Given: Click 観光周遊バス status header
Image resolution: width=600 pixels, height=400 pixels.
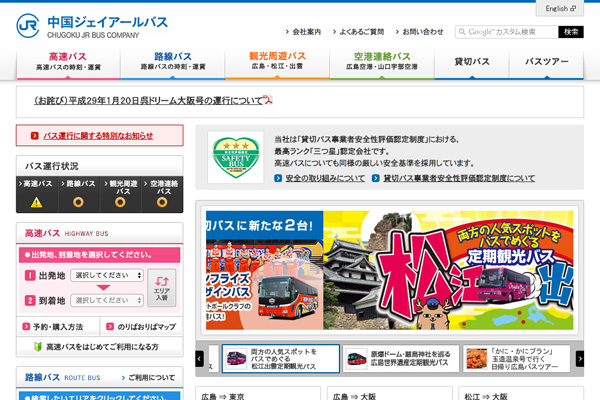Looking at the screenshot, I should click(x=121, y=187).
